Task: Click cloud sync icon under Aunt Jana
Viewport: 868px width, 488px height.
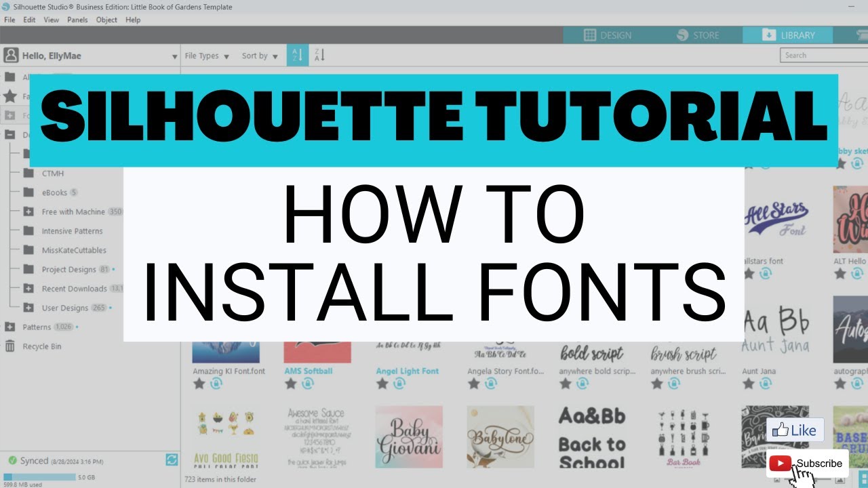Action: tap(765, 384)
